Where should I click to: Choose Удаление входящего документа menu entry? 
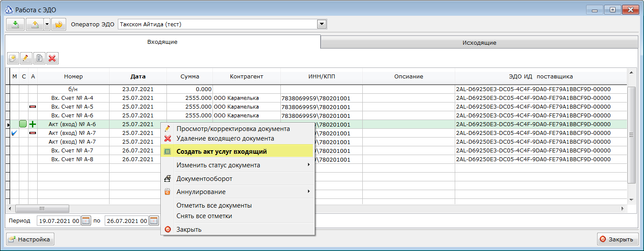point(238,138)
